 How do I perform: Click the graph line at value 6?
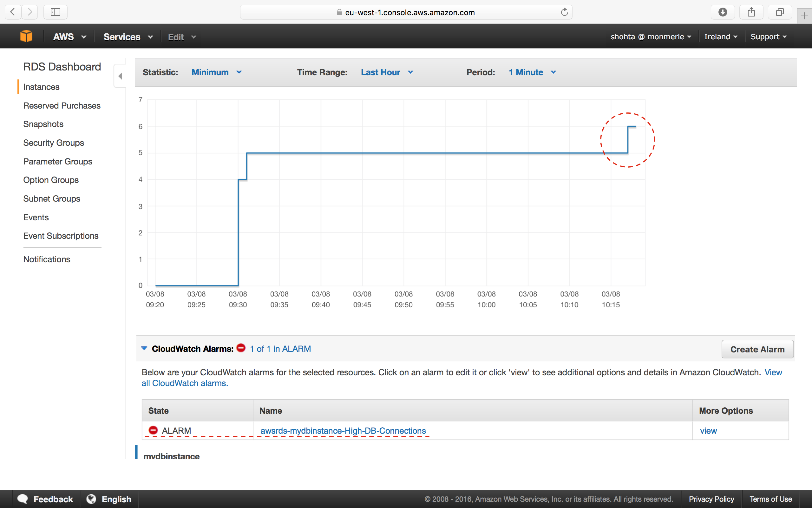point(632,126)
